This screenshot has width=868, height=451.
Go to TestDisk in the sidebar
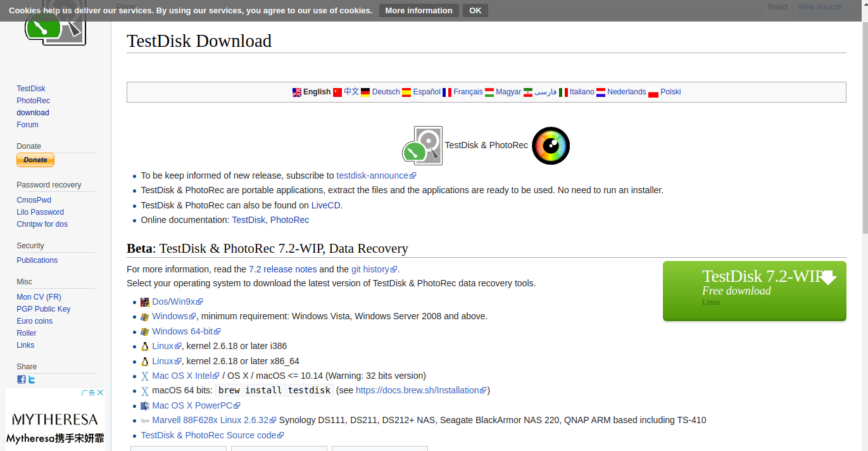pos(31,89)
